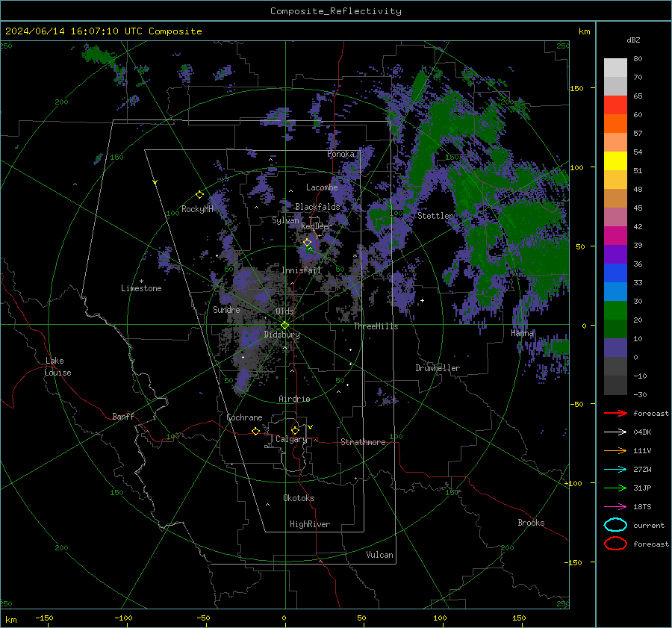Click the Banff label

123,416
